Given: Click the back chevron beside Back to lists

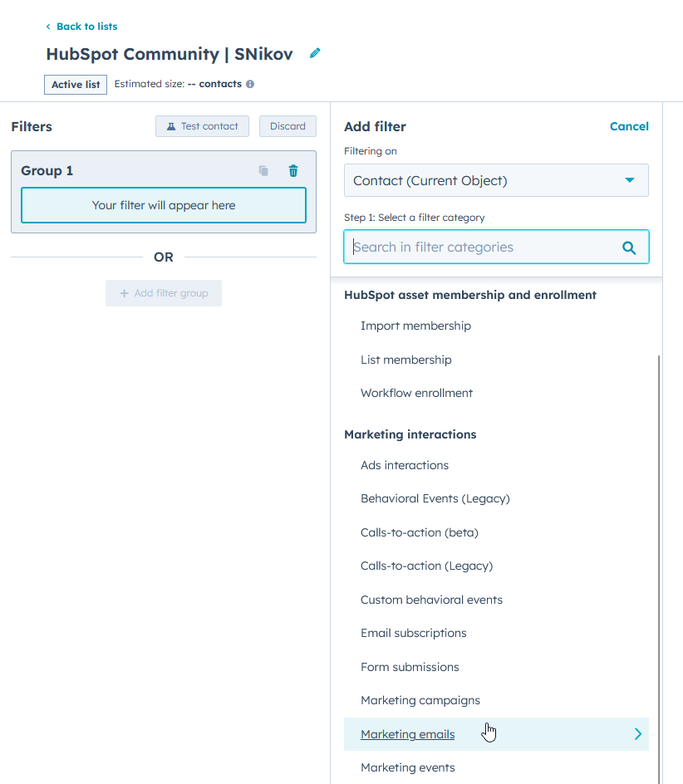Looking at the screenshot, I should tap(48, 27).
